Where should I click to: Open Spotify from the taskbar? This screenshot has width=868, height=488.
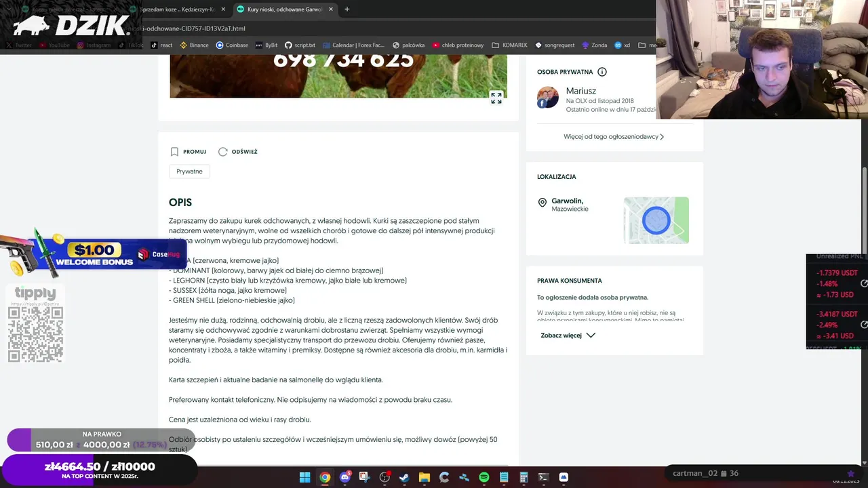484,477
